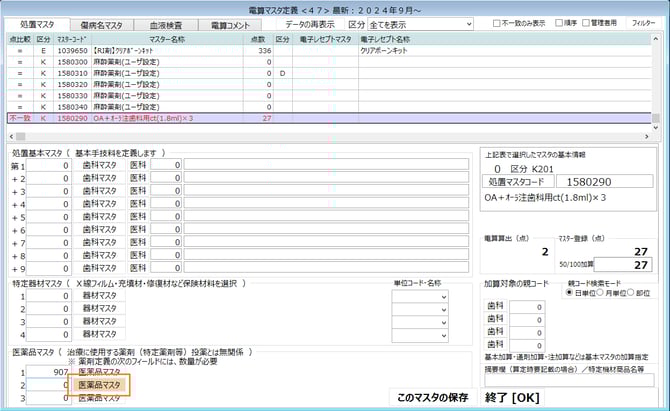Switch to the 傷病名マスタ tab
This screenshot has height=411, width=670.
[101, 24]
